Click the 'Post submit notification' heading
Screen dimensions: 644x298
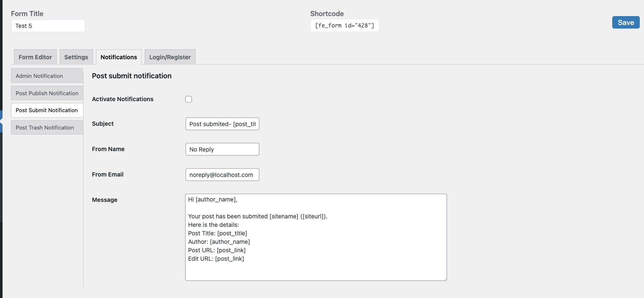click(132, 76)
